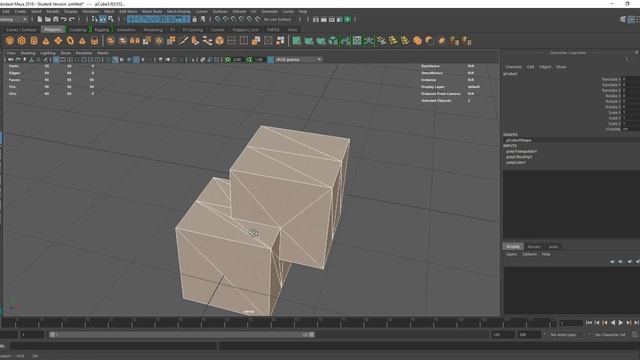Toggle Snap to points magnet

(234, 19)
